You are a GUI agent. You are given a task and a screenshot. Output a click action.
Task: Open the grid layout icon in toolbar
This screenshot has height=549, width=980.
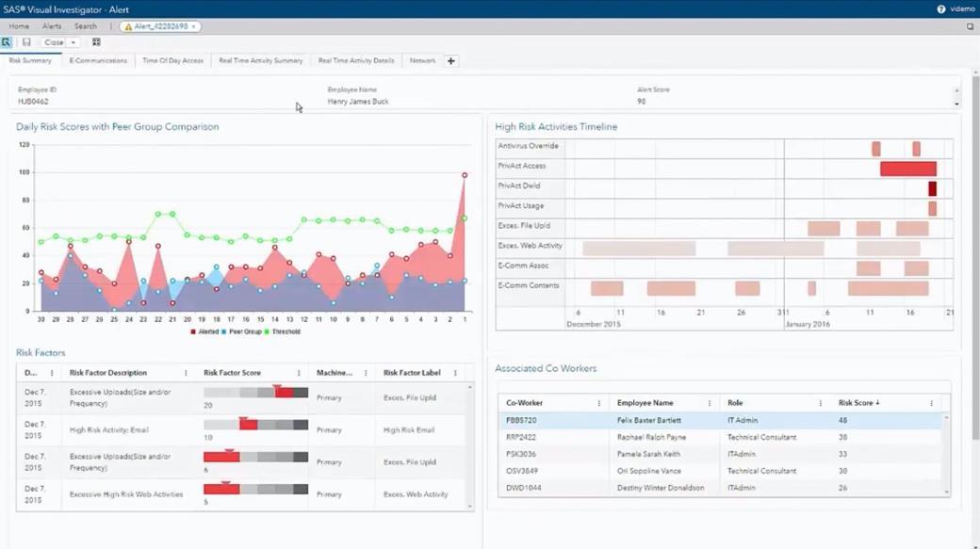click(x=96, y=42)
